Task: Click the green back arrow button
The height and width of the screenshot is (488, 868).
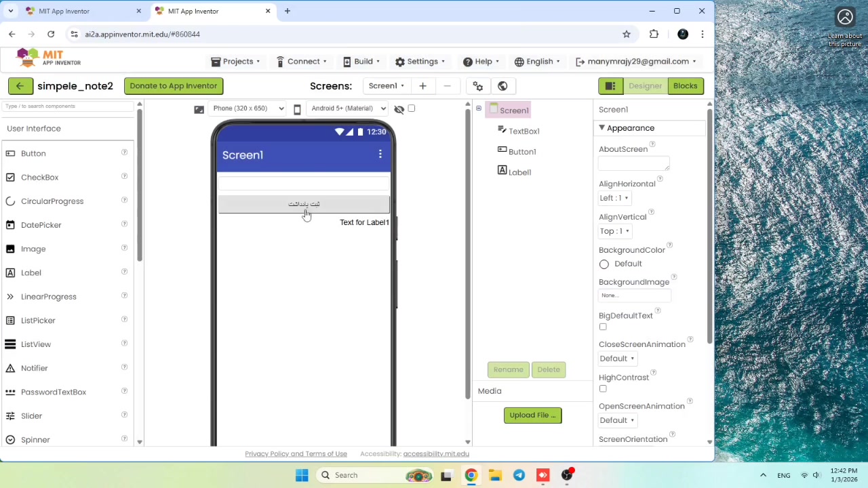Action: 20,86
